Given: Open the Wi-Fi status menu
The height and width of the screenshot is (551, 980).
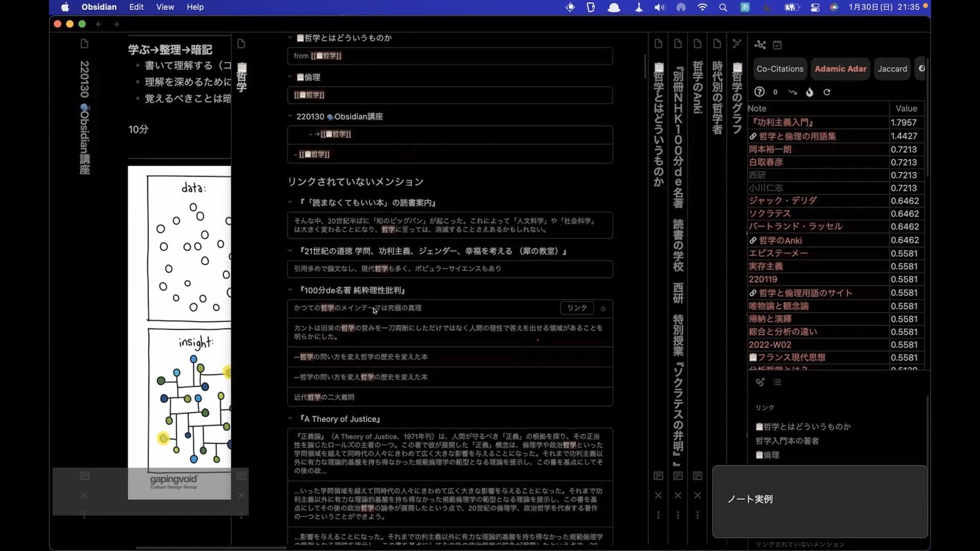Looking at the screenshot, I should coord(702,7).
